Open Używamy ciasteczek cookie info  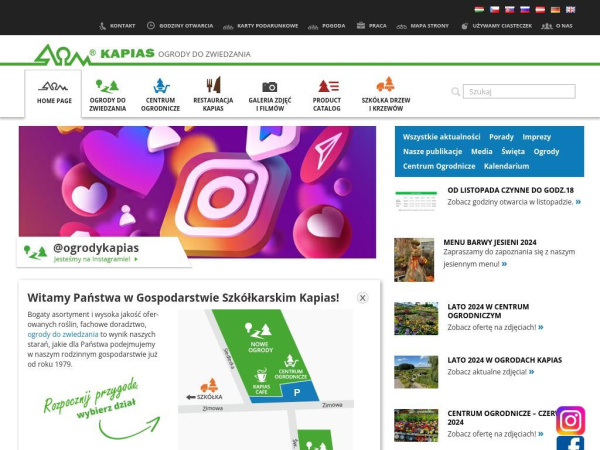tap(496, 26)
